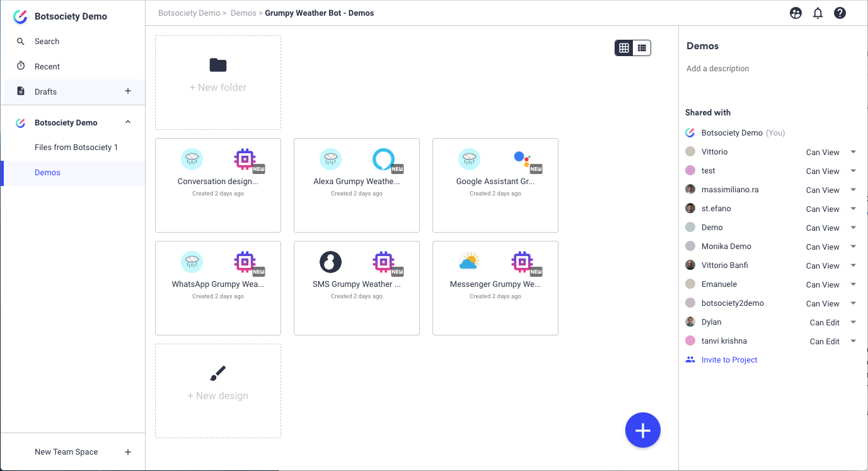Open the WhatsApp Grumpy Weather design card
The height and width of the screenshot is (471, 868).
[x=218, y=288]
